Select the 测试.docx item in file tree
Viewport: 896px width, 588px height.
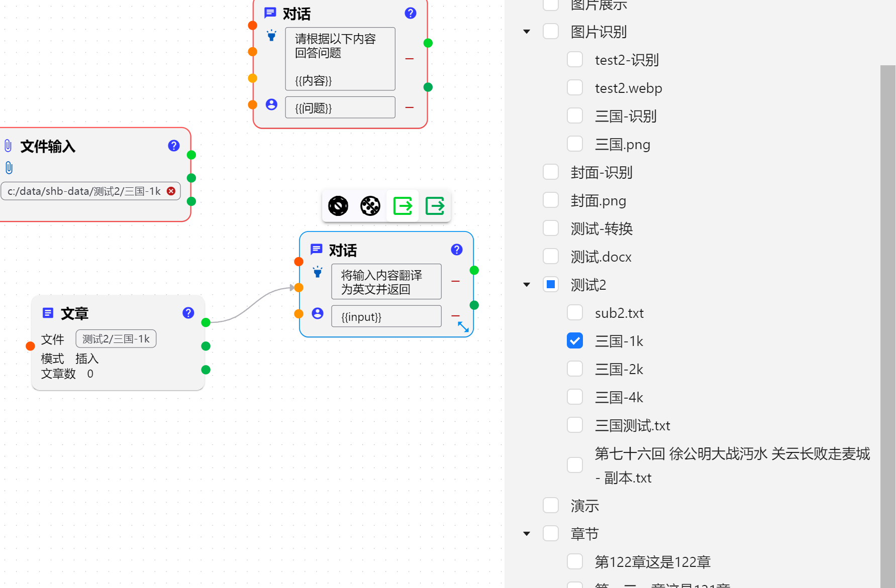pyautogui.click(x=601, y=257)
